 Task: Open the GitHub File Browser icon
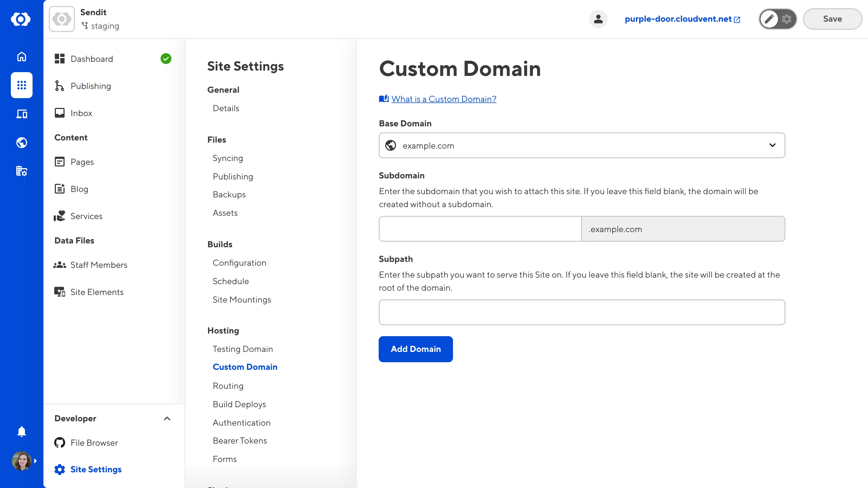(x=60, y=442)
